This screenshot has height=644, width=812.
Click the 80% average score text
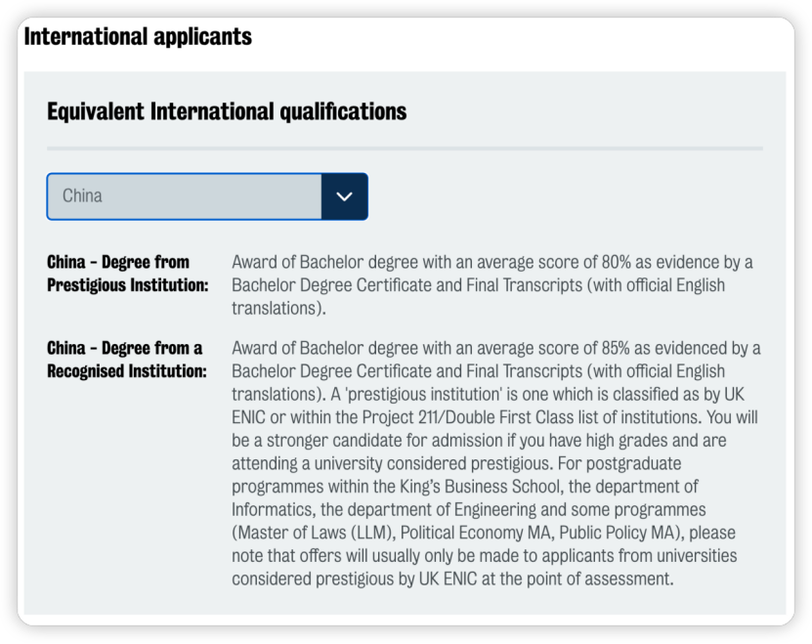click(617, 262)
